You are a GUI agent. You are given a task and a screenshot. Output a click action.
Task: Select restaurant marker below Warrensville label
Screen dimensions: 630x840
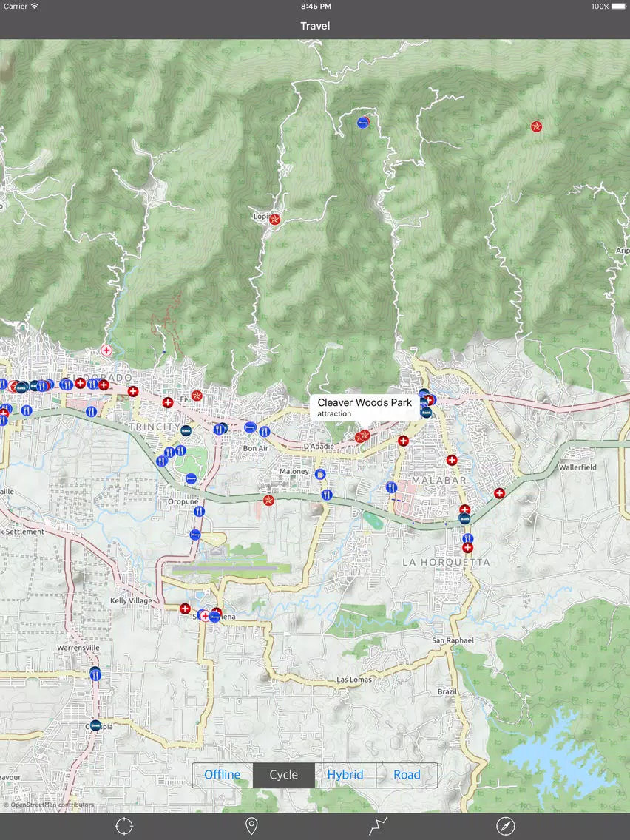click(95, 674)
